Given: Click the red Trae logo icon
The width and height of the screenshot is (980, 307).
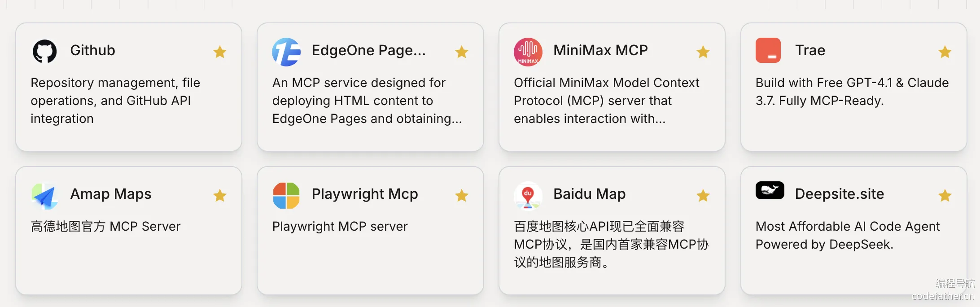Looking at the screenshot, I should coord(768,50).
